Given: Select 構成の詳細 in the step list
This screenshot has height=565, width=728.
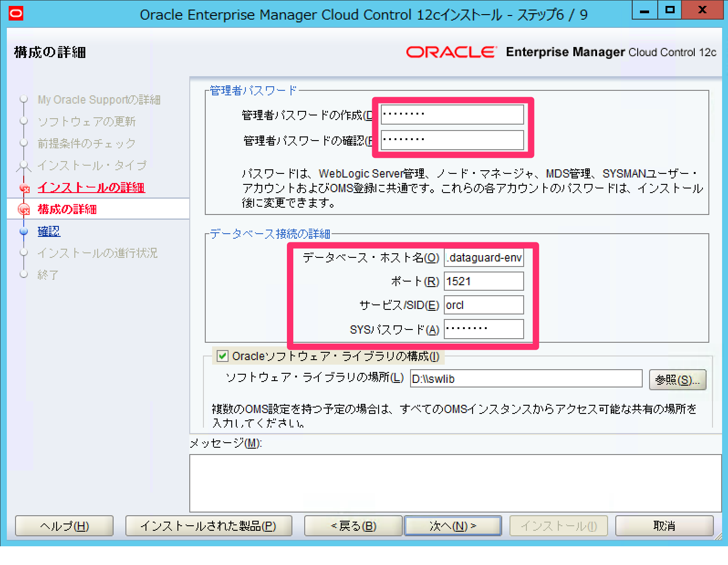Looking at the screenshot, I should point(67,209).
